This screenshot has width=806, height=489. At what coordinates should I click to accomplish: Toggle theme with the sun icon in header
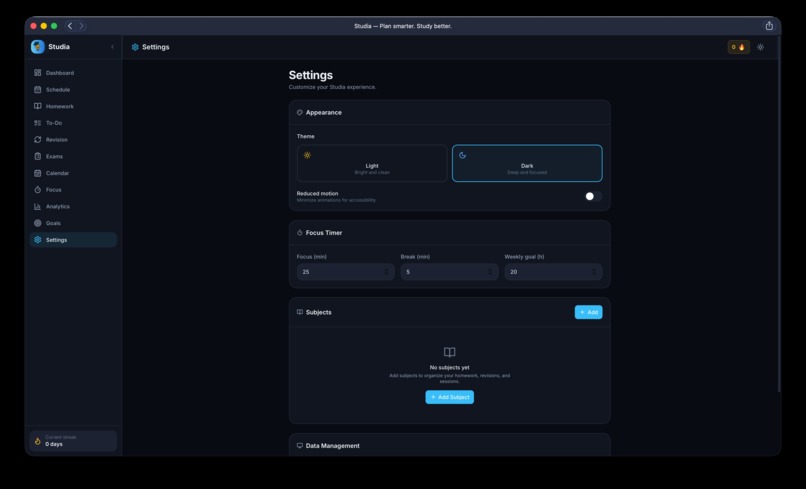(760, 47)
